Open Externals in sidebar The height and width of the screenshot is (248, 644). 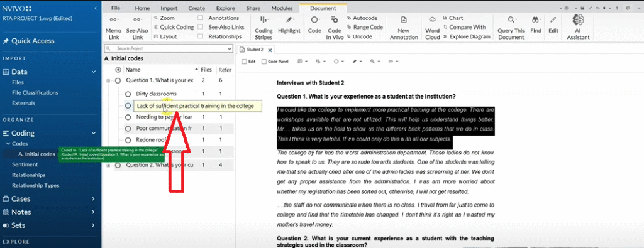click(x=23, y=103)
